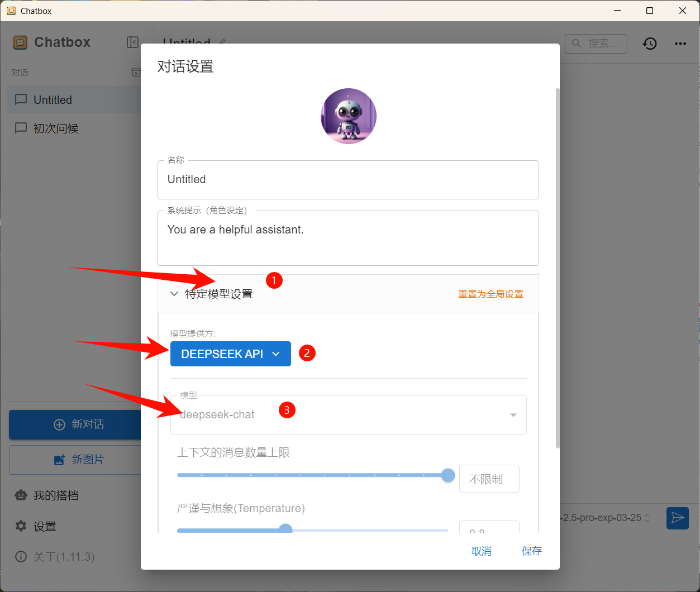Screen dimensions: 700x592
Task: Select the Untitled conversation in sidebar
Action: click(x=74, y=100)
